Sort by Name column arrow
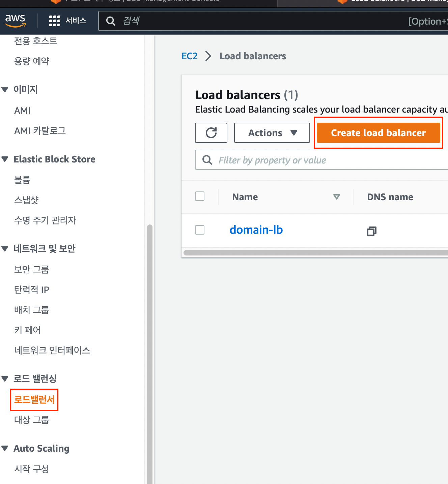 (336, 197)
